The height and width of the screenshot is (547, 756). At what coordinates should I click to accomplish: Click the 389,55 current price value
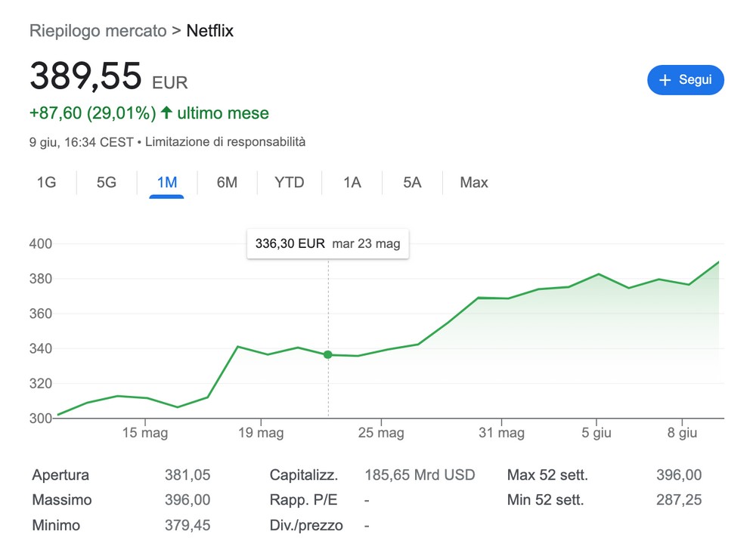86,76
